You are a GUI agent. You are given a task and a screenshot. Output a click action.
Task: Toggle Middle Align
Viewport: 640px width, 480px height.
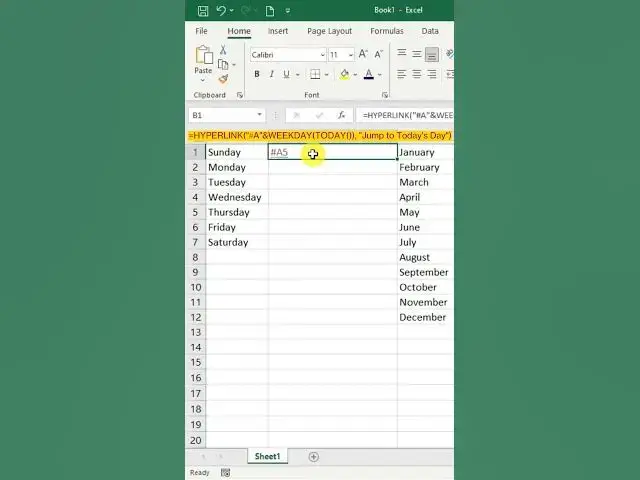pyautogui.click(x=417, y=54)
